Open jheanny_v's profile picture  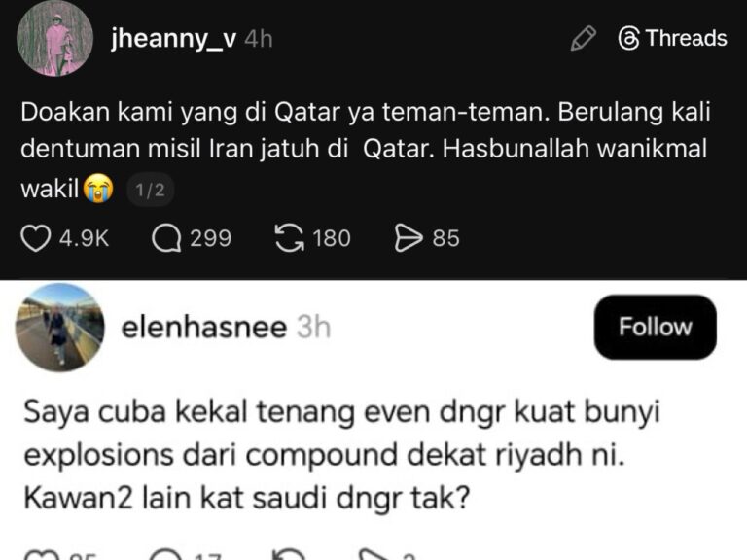click(55, 39)
